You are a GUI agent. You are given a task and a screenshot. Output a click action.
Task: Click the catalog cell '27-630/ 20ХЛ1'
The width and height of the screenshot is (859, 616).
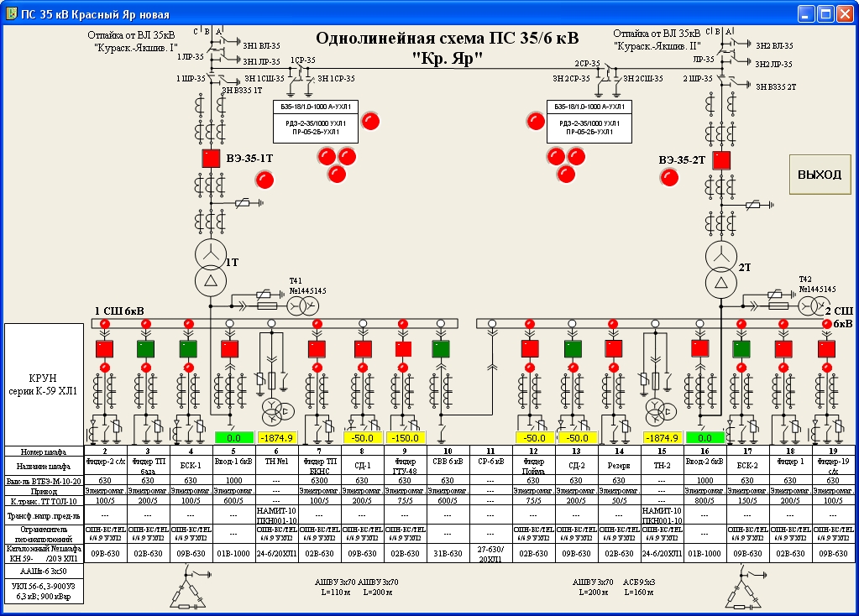490,554
